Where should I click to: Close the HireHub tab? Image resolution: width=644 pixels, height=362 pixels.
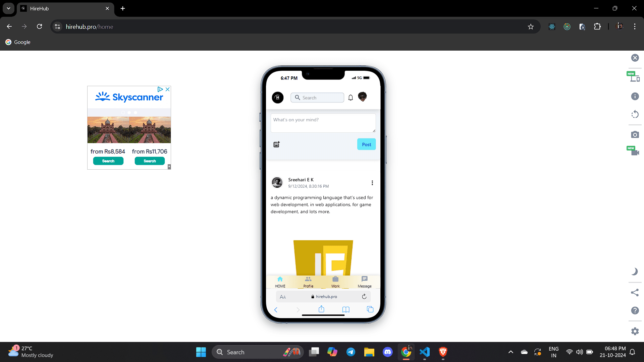[107, 8]
